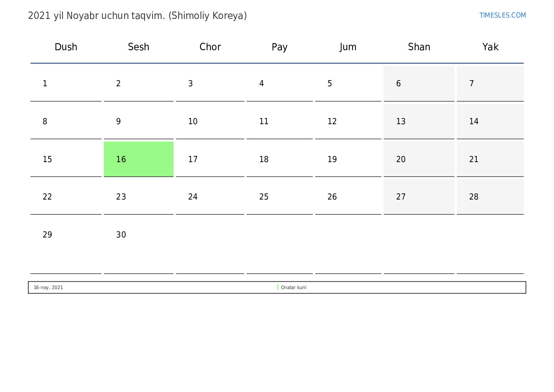Select day 9 in the calendar
554x392 pixels.
tap(138, 122)
